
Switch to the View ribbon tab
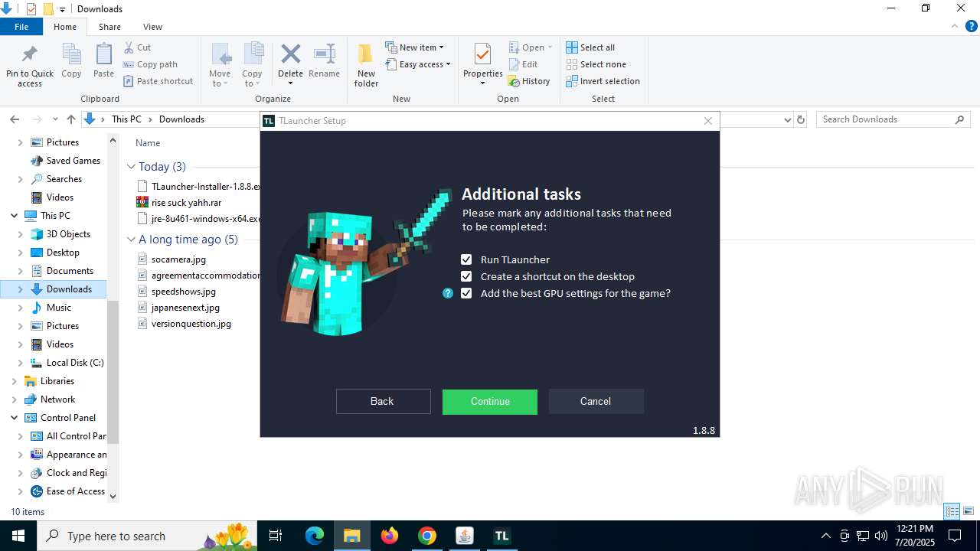coord(152,27)
